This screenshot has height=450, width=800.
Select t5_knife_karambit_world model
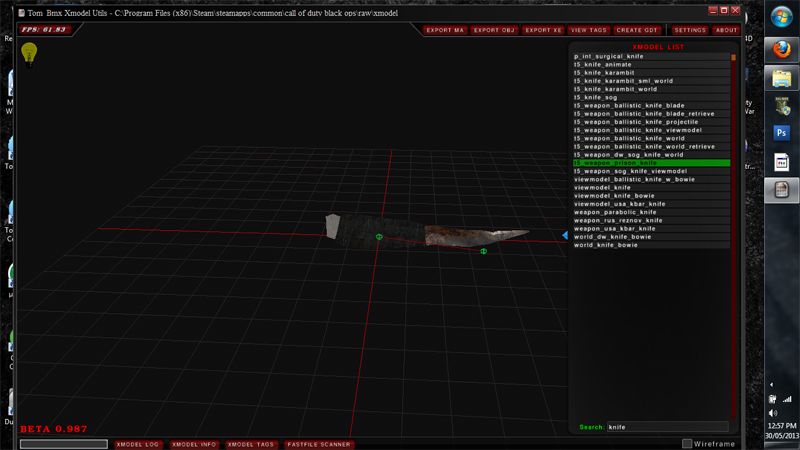[652, 89]
